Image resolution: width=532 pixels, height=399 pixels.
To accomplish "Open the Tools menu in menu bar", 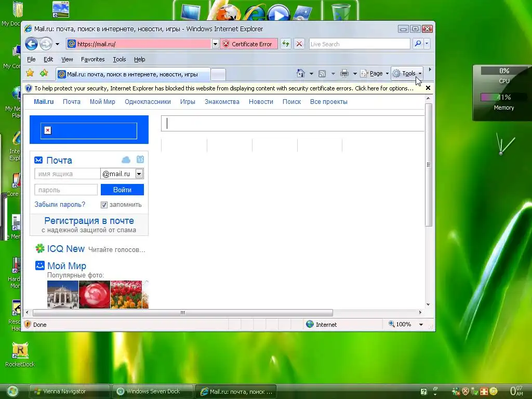I will (x=119, y=59).
